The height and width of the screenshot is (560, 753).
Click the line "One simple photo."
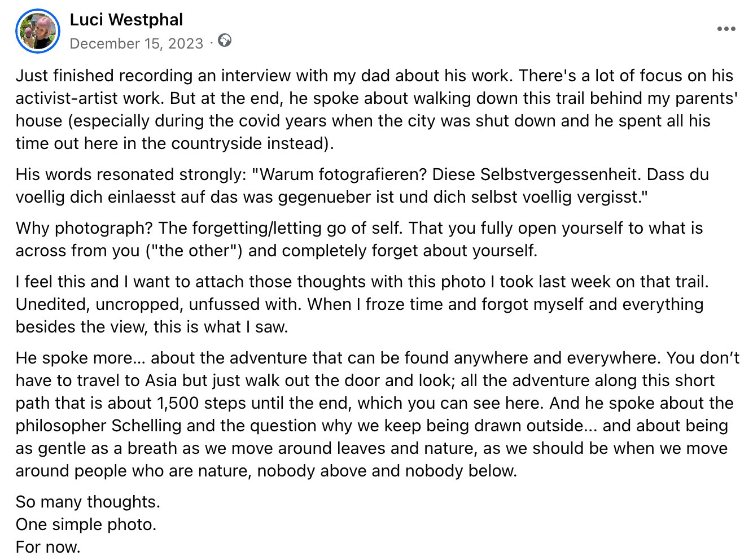click(x=86, y=524)
